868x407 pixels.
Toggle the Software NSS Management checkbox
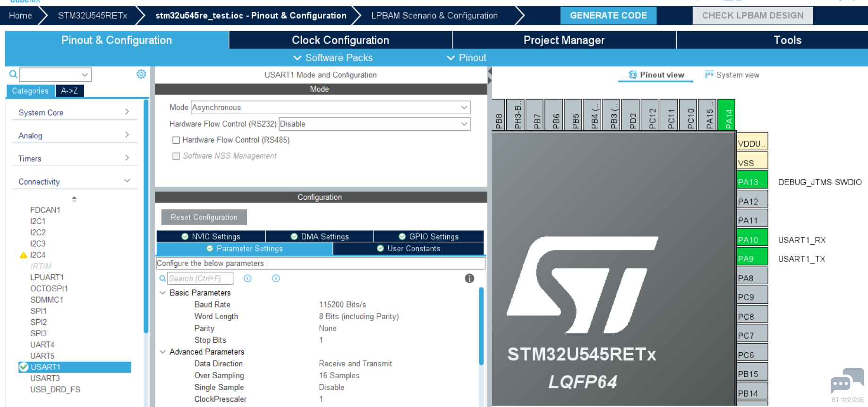(x=176, y=156)
